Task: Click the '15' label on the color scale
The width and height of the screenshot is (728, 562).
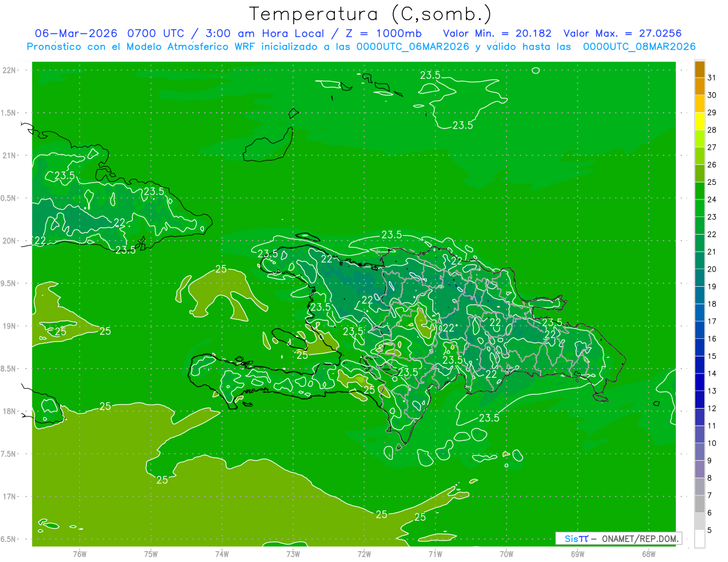Action: [x=712, y=356]
